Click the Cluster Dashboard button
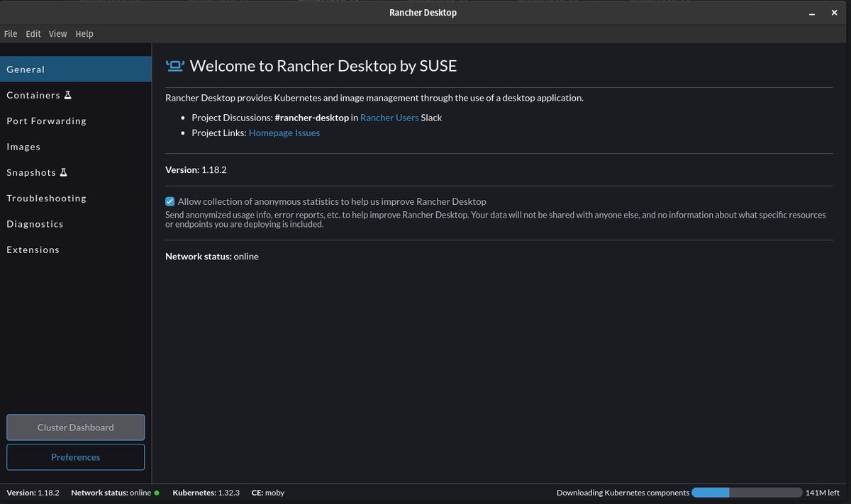 click(75, 427)
